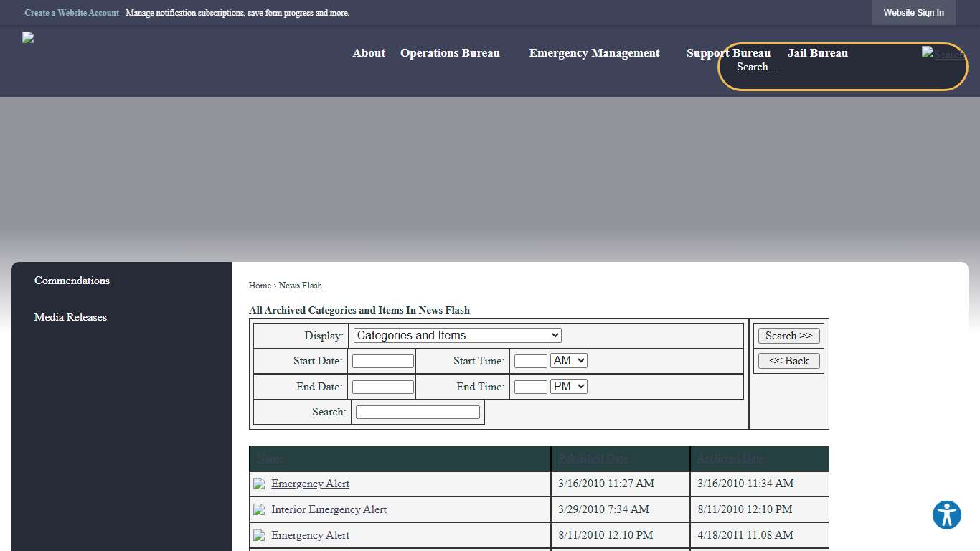Click the Website Sign In button
The height and width of the screenshot is (551, 980).
pos(913,13)
